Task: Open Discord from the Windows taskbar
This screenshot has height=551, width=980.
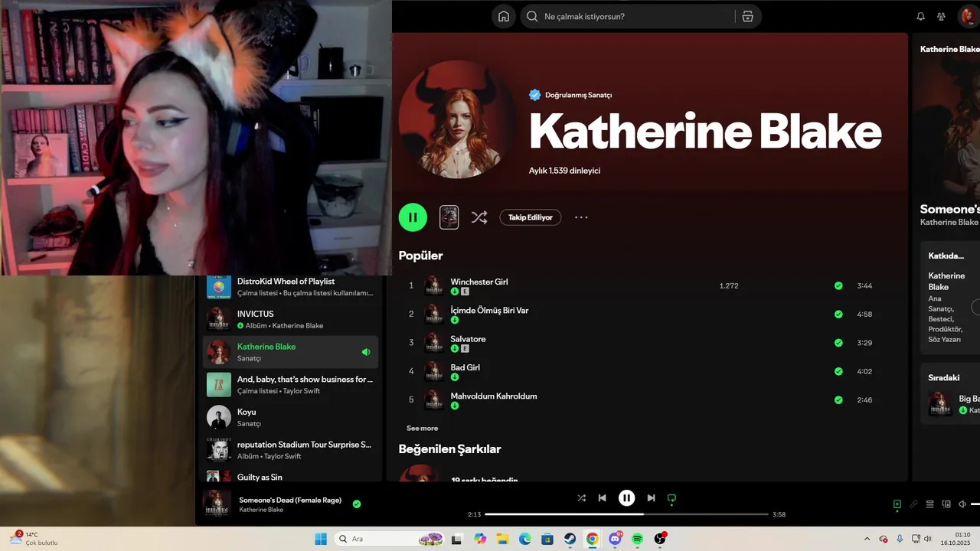Action: (616, 539)
